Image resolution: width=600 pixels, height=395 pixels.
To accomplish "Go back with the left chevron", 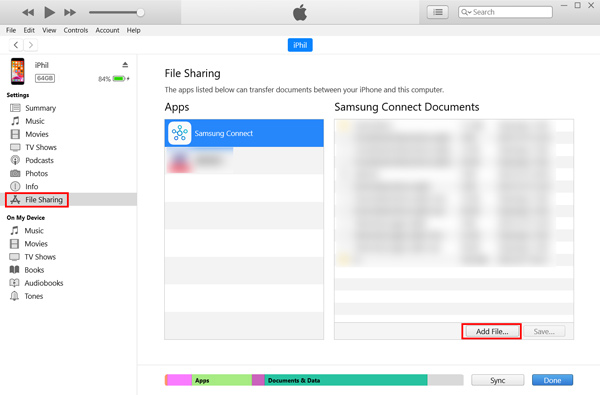I will point(16,45).
